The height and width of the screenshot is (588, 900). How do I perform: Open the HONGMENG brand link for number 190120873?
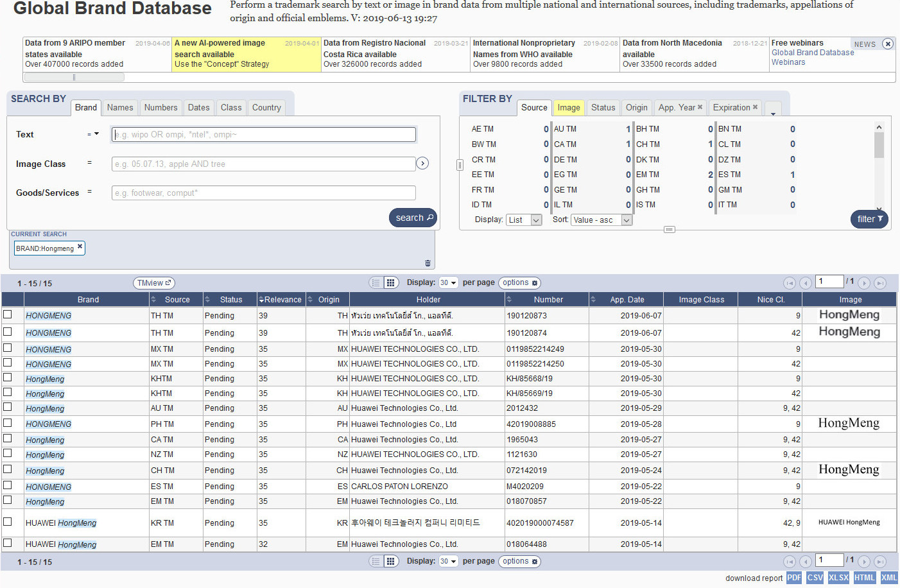48,316
